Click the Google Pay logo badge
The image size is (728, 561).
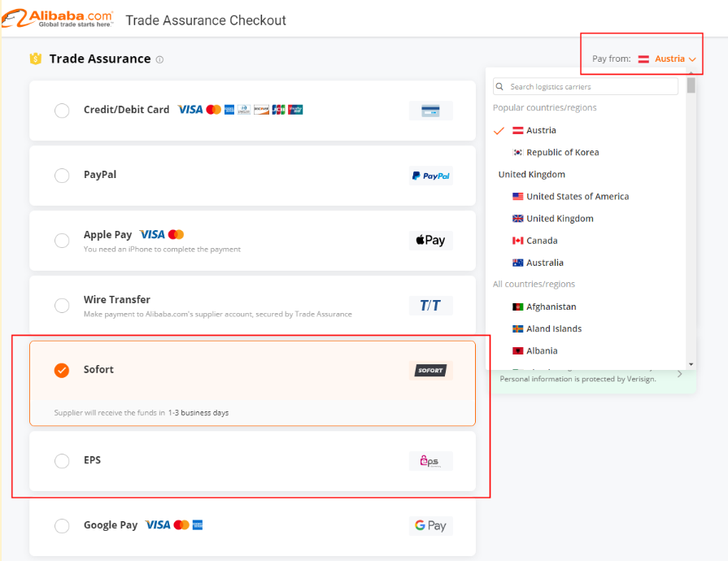pyautogui.click(x=430, y=526)
